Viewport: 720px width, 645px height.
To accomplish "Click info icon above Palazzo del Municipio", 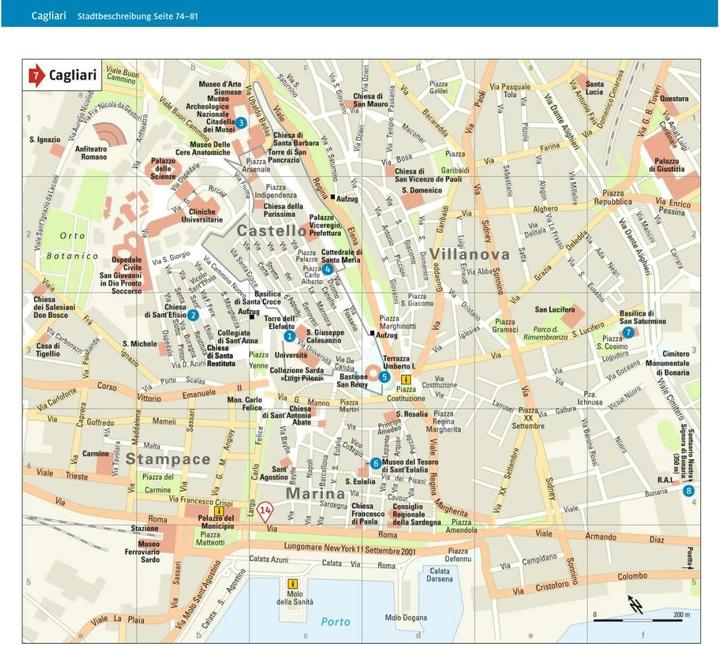I will pos(219,511).
